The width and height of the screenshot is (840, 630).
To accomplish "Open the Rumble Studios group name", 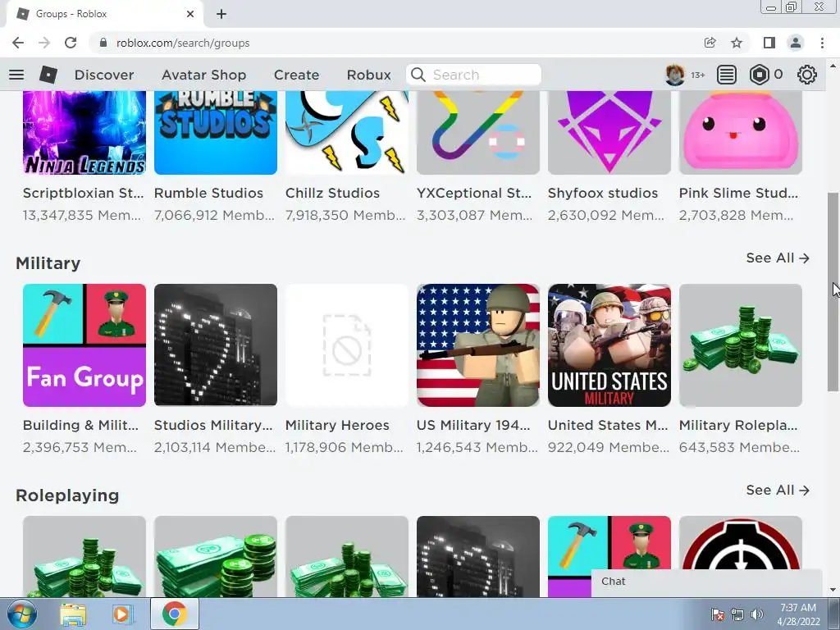I will [208, 193].
